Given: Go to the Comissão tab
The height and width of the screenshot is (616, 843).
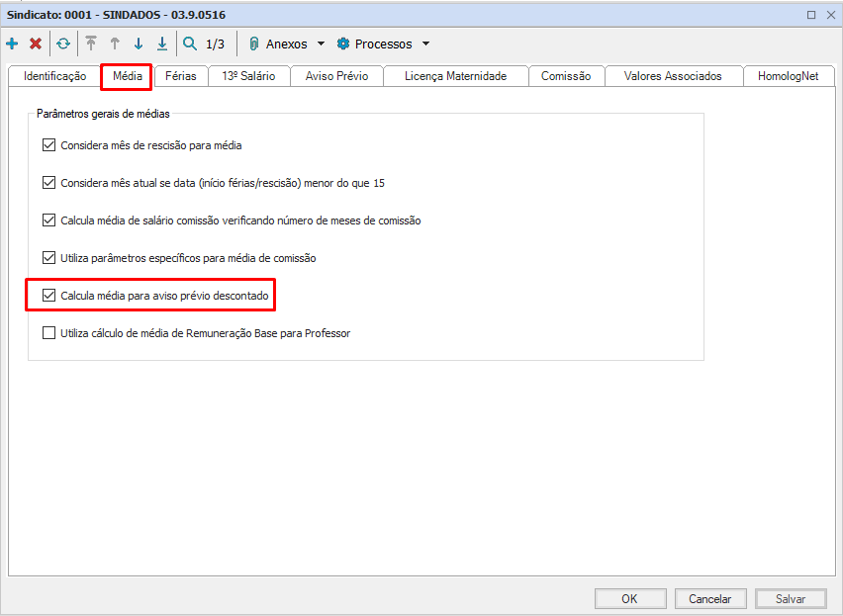Looking at the screenshot, I should tap(566, 76).
